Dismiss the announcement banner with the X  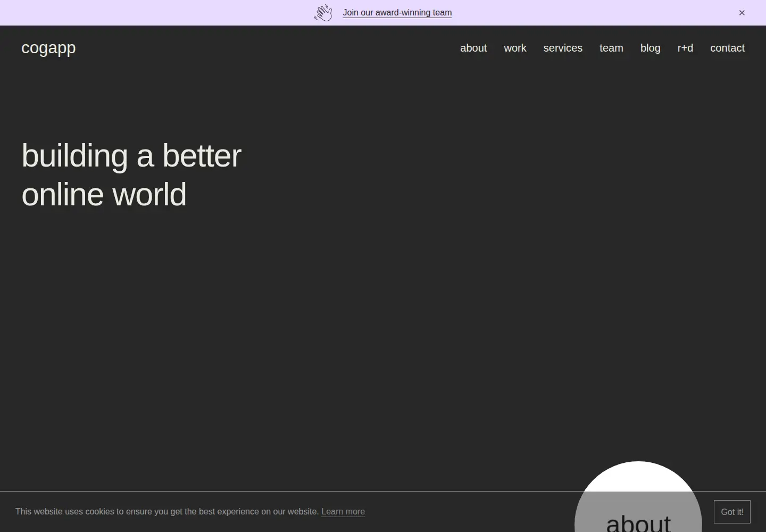coord(742,13)
